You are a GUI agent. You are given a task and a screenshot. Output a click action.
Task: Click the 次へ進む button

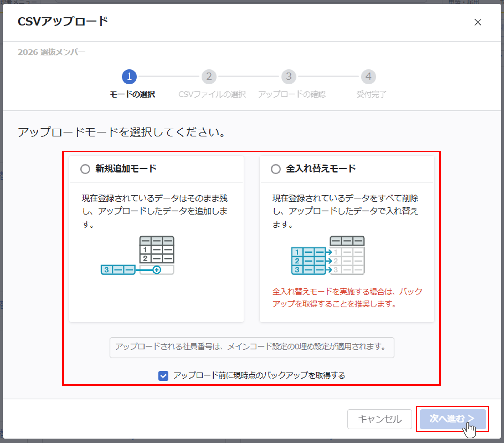pos(452,418)
